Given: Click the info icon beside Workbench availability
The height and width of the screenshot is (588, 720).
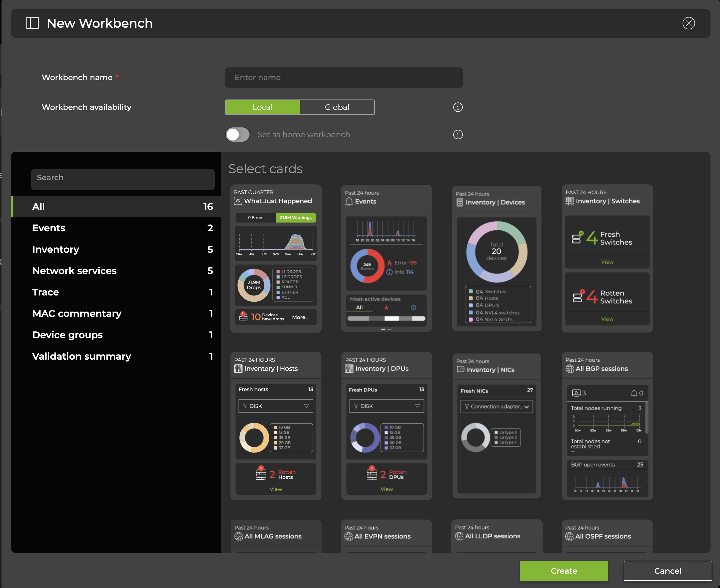Looking at the screenshot, I should [x=458, y=108].
